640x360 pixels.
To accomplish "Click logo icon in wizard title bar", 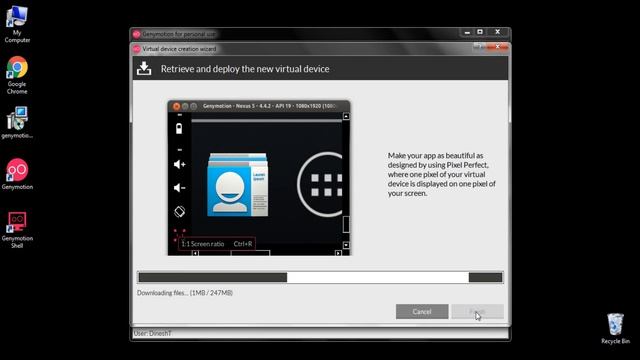I will 136,49.
